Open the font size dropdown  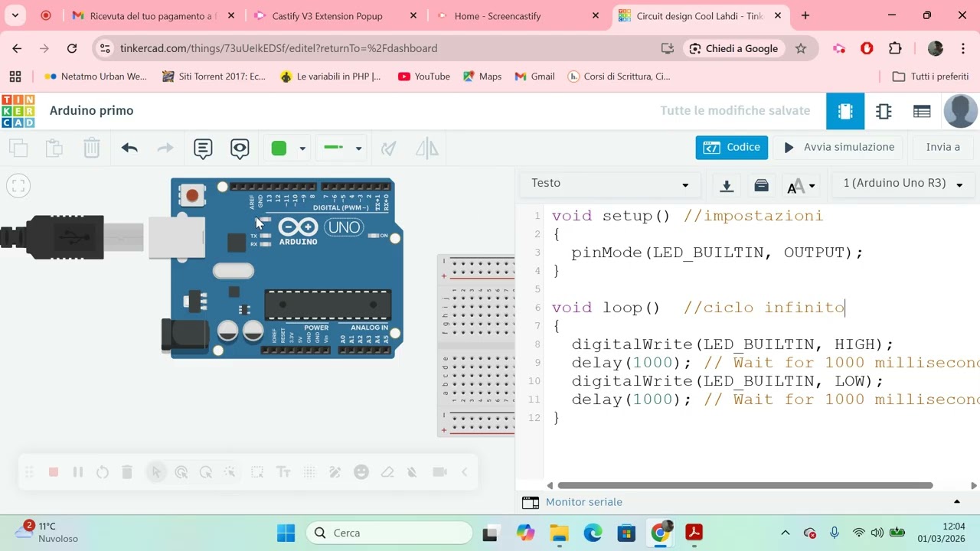click(x=801, y=185)
